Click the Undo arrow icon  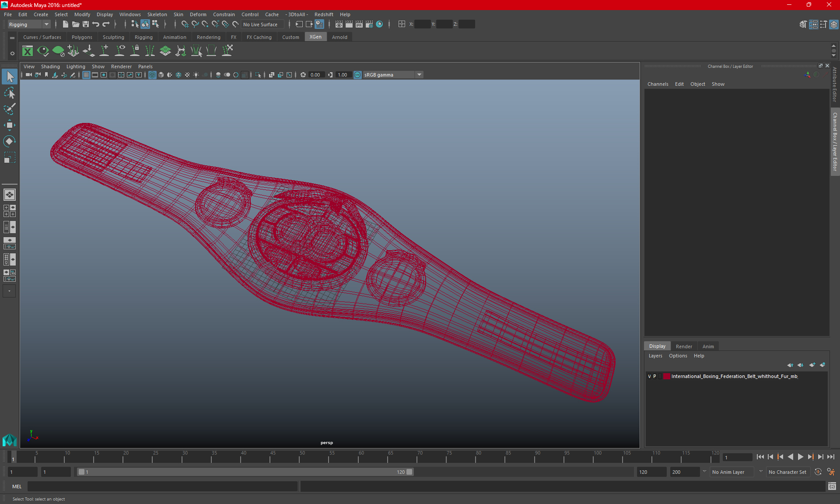(96, 24)
